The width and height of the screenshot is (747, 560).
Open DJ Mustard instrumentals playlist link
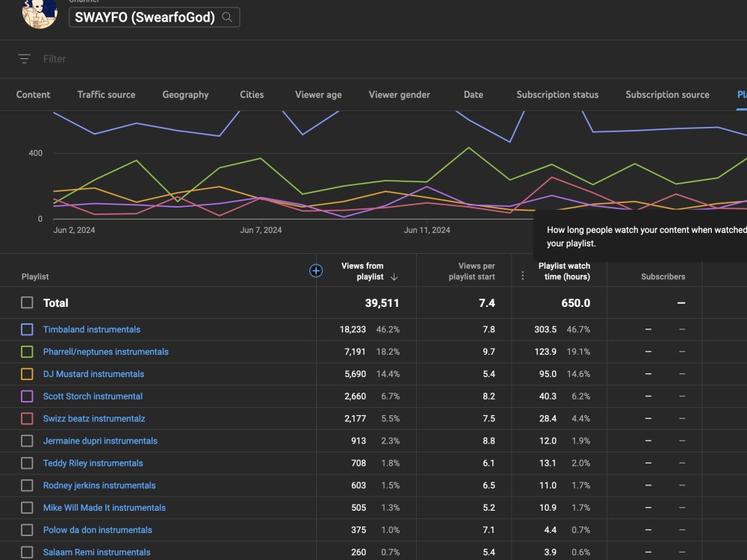(x=93, y=374)
